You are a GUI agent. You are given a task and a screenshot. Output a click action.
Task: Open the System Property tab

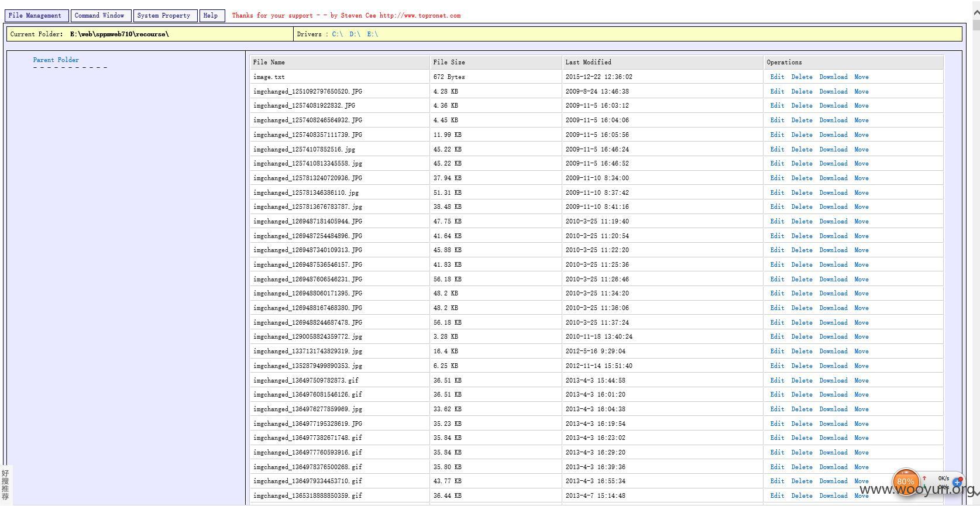click(164, 16)
